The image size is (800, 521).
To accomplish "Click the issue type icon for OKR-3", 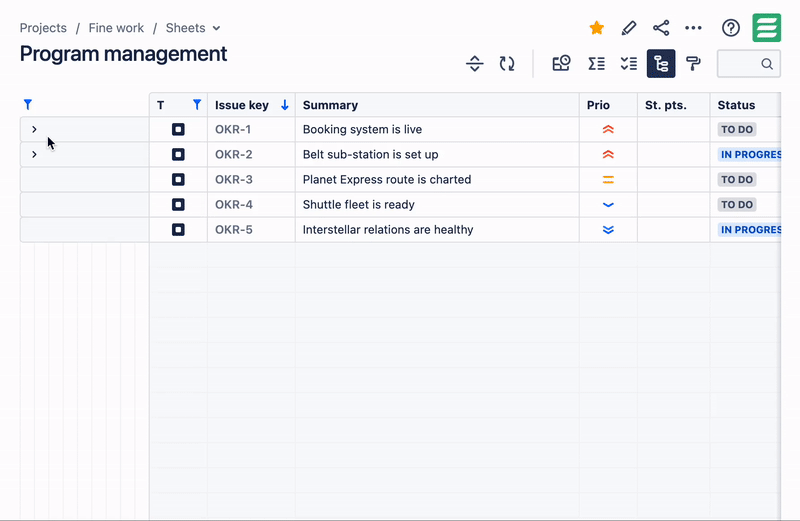I will (178, 179).
